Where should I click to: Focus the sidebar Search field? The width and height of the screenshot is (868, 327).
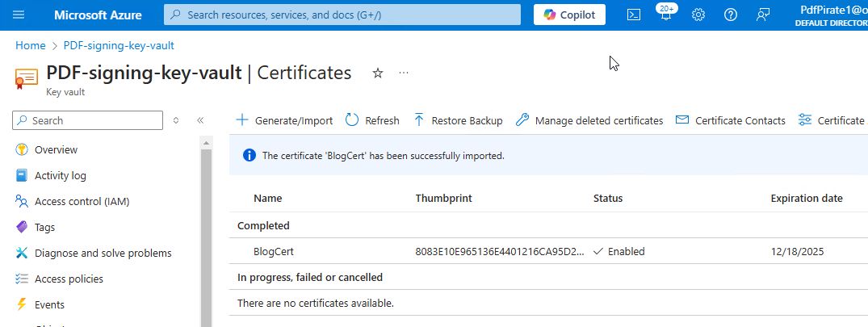pyautogui.click(x=87, y=120)
